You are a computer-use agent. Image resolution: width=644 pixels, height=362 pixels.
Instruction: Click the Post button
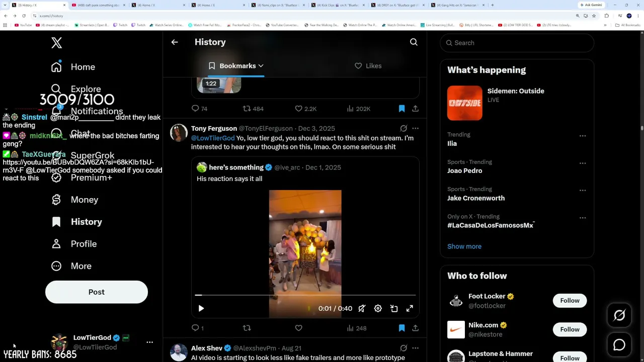click(x=97, y=292)
